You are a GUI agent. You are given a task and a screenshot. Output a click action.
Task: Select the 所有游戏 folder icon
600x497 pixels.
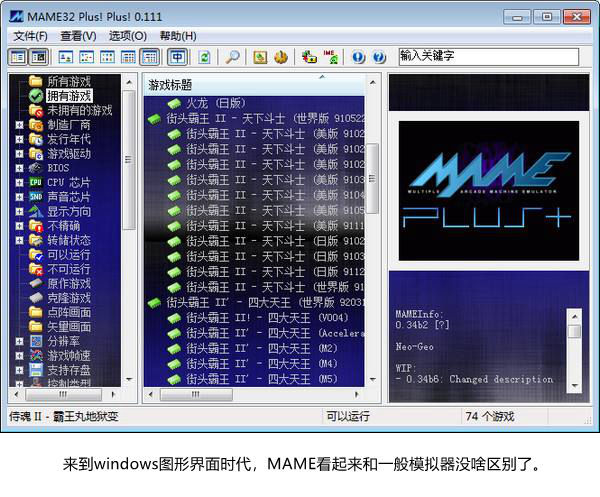click(x=36, y=81)
